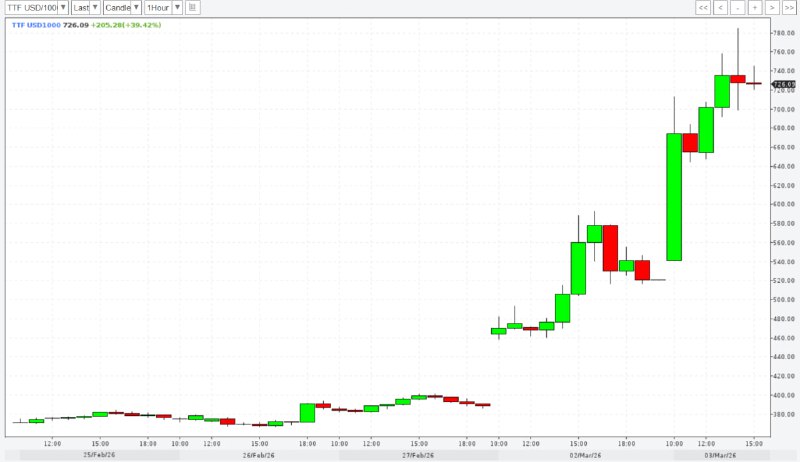Jump to the latest data (>>)
The image size is (800, 462).
(x=788, y=8)
